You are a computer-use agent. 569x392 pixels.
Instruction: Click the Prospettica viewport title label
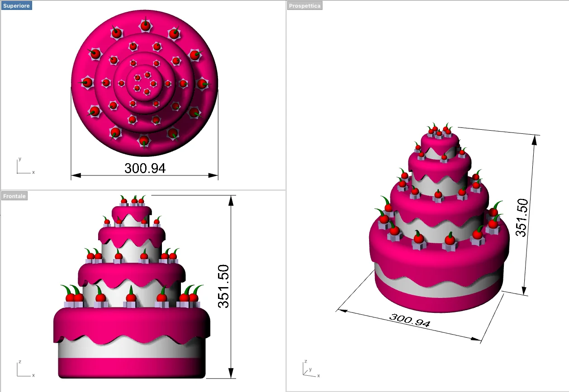click(x=305, y=6)
